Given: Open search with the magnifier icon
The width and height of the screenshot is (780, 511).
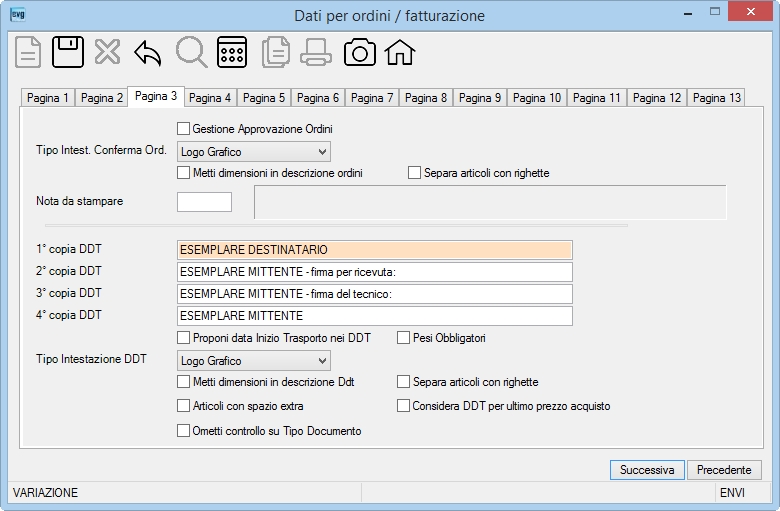Looking at the screenshot, I should coord(192,52).
